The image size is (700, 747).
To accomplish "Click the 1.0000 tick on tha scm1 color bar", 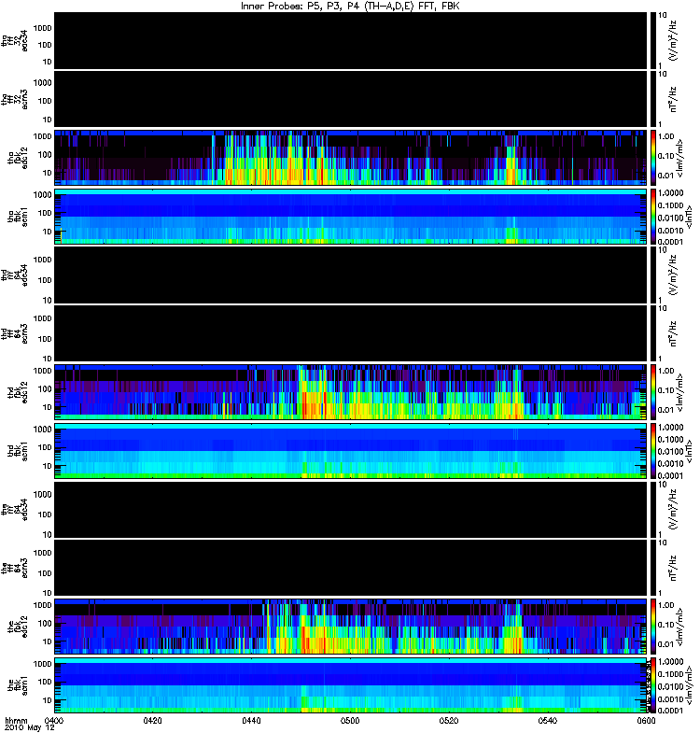I will pyautogui.click(x=670, y=193).
